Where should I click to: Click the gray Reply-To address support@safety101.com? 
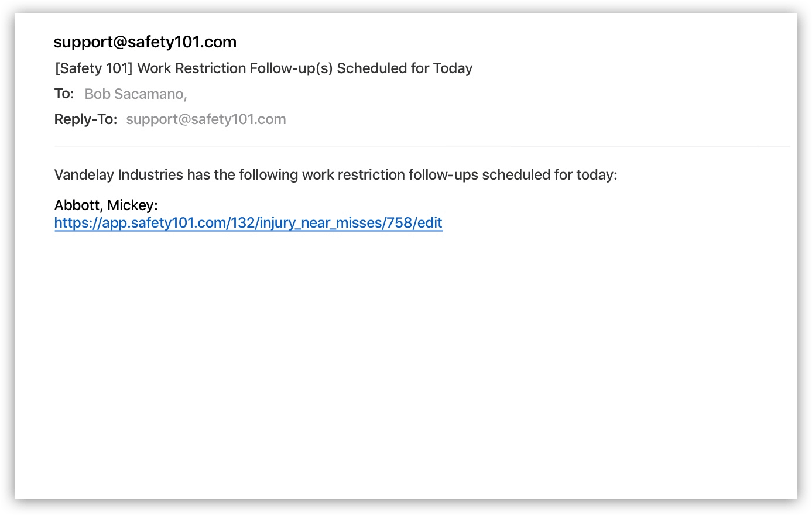pyautogui.click(x=206, y=119)
